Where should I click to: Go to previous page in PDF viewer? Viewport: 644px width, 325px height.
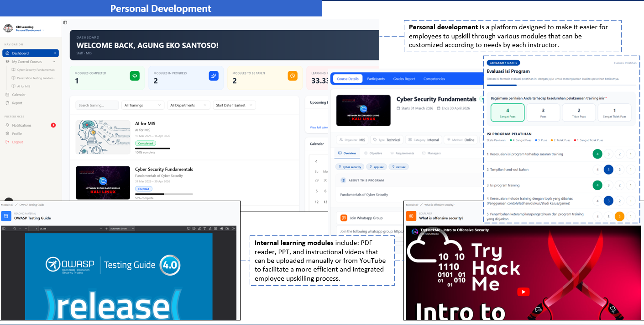(20, 228)
